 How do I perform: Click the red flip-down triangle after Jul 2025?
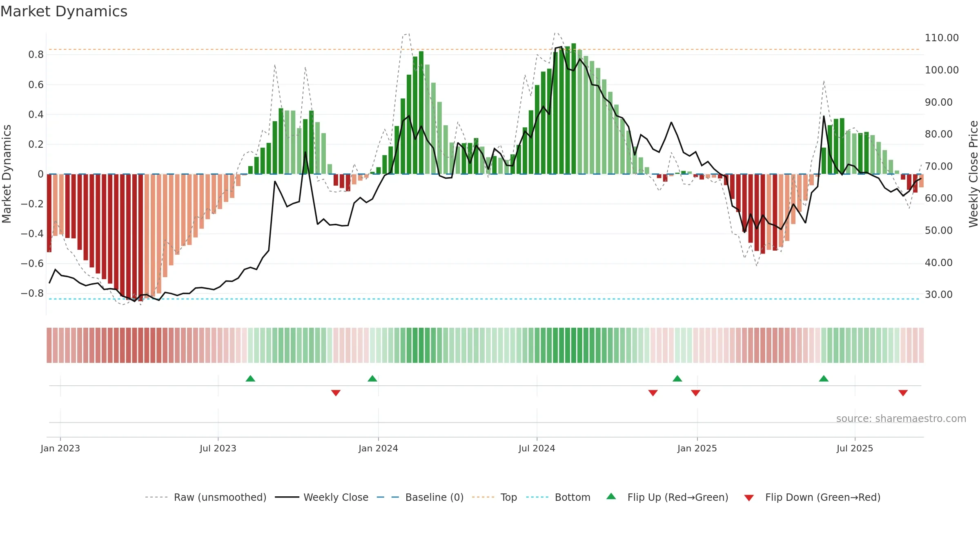[903, 393]
